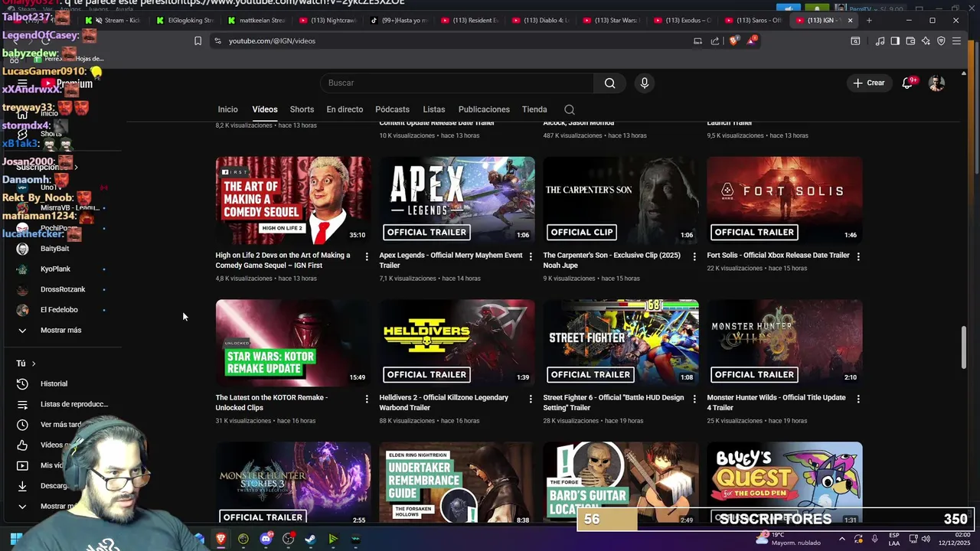980x551 pixels.
Task: Click title Monster Hunter Wilds Title Update 4 Trailer
Action: [x=776, y=403]
